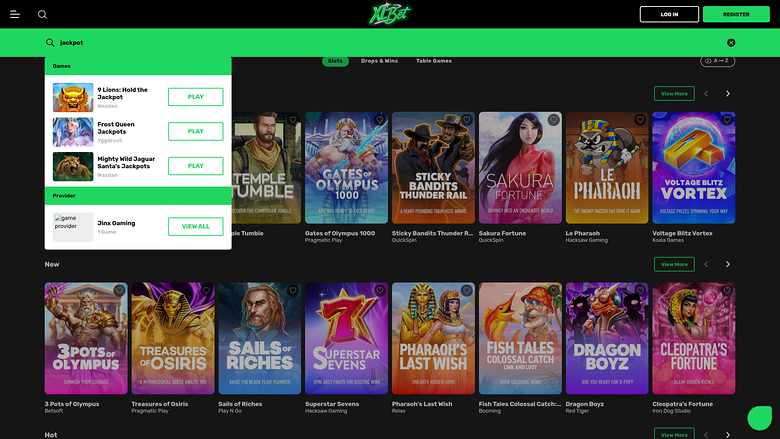Favorite Treasures of Osiris
This screenshot has width=780, height=439.
click(x=206, y=290)
